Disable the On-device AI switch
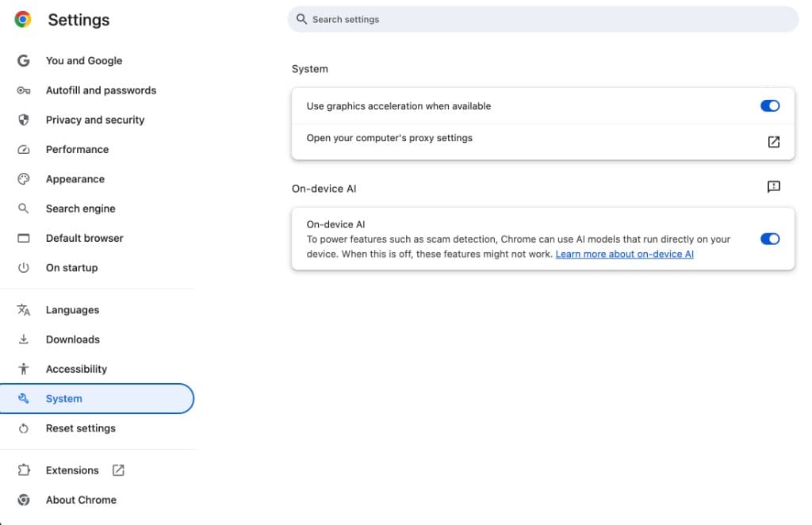This screenshot has height=525, width=812. (769, 239)
